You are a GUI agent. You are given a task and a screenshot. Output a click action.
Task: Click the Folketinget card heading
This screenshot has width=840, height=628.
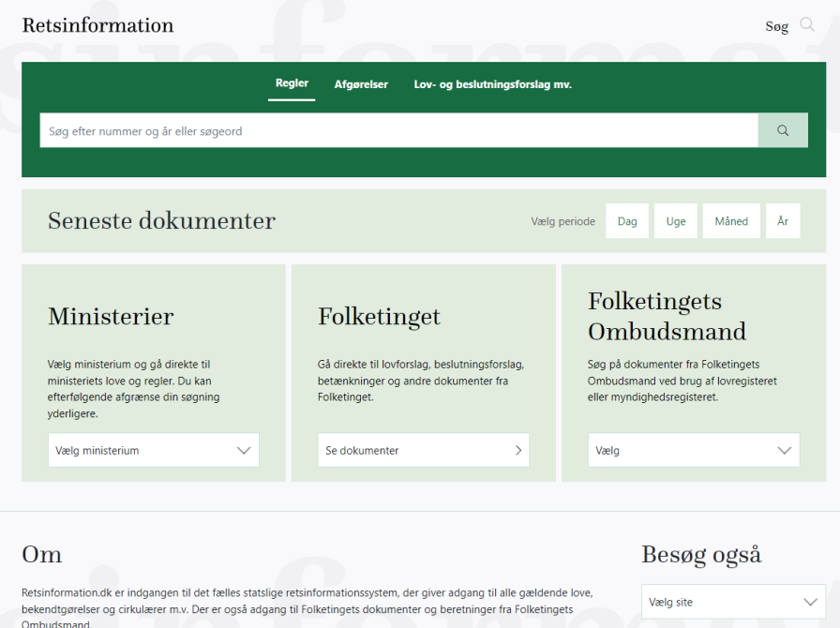click(379, 317)
